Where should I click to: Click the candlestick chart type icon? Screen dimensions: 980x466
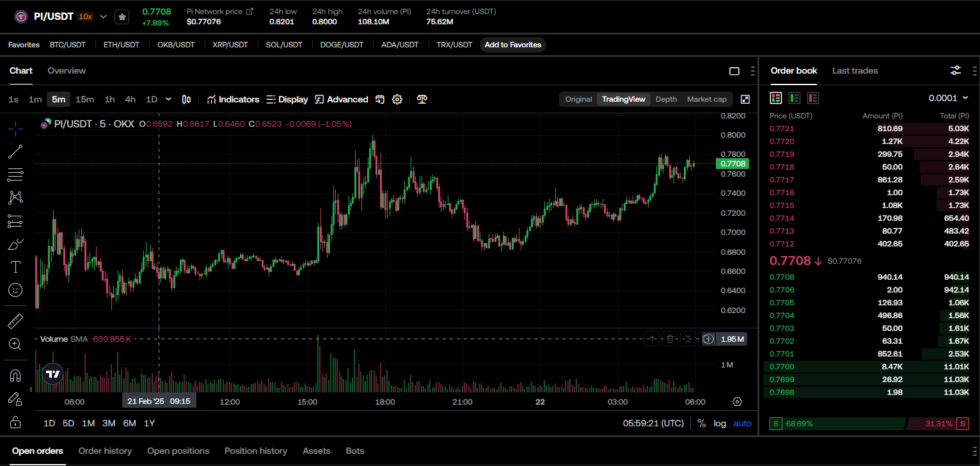pyautogui.click(x=186, y=99)
